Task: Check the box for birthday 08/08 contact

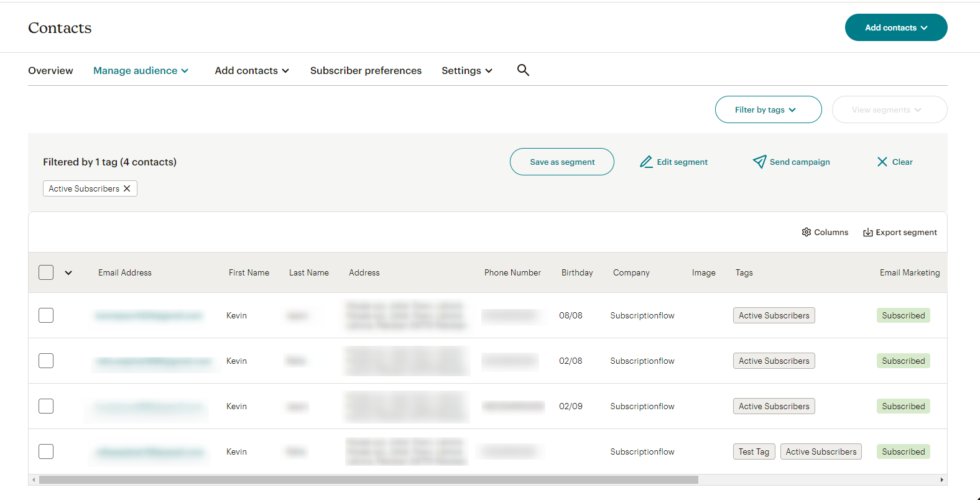Action: [46, 315]
